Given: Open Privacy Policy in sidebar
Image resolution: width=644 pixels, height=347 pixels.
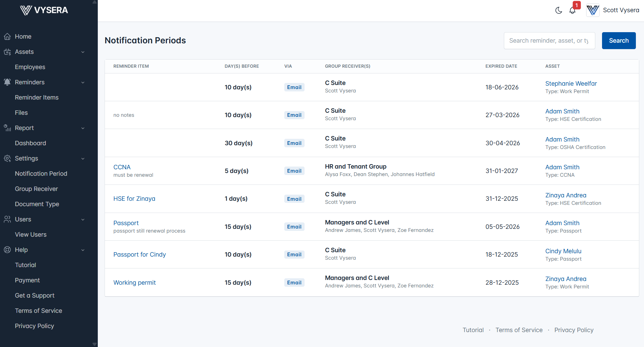Looking at the screenshot, I should (35, 326).
